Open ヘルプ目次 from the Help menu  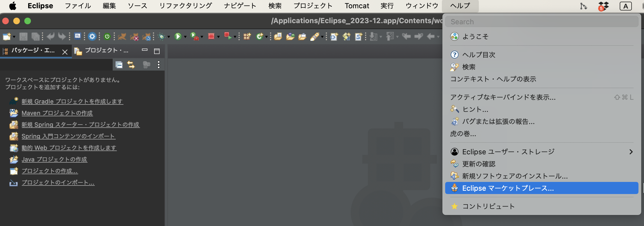click(542, 55)
